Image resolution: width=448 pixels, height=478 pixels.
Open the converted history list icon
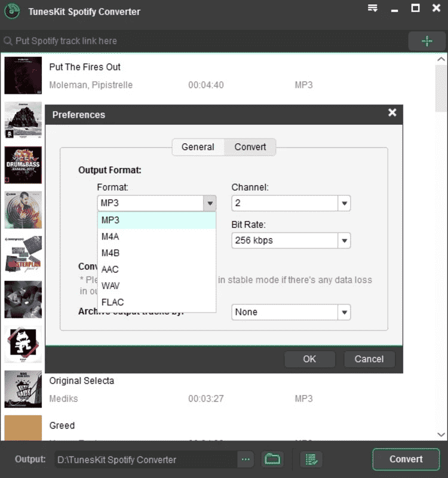pyautogui.click(x=311, y=459)
